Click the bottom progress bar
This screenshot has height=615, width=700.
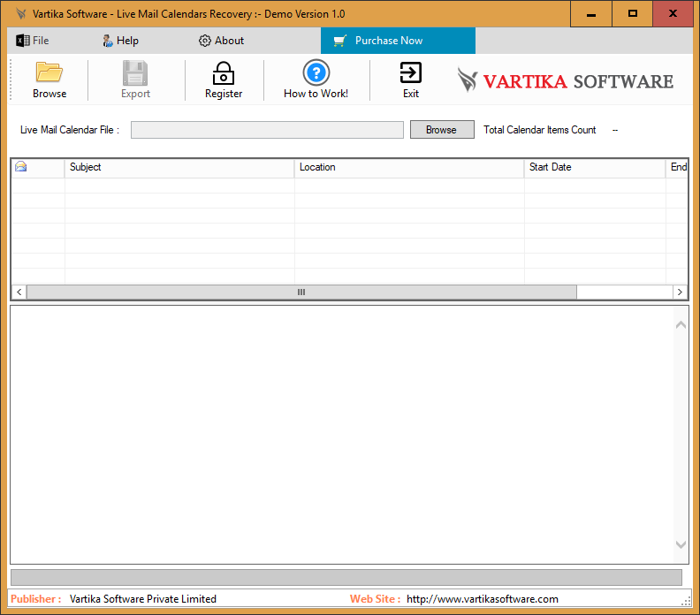click(x=346, y=577)
